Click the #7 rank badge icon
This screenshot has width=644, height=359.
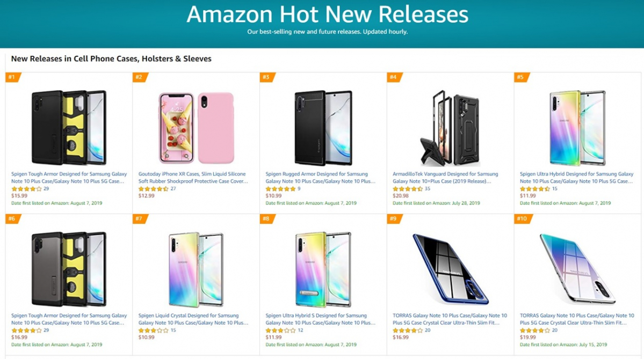(x=139, y=219)
